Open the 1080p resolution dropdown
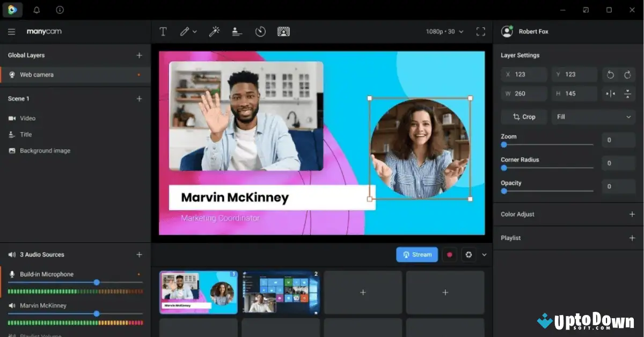 click(444, 31)
